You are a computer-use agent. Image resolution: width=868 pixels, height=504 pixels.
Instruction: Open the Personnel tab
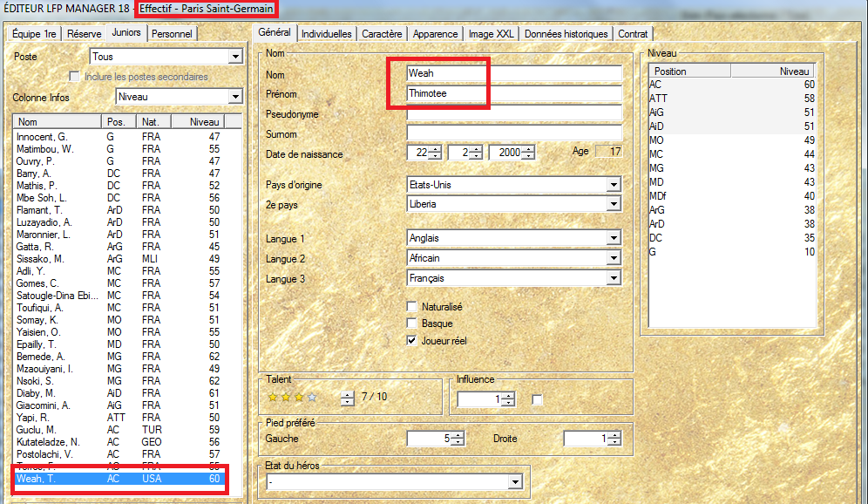tap(172, 34)
